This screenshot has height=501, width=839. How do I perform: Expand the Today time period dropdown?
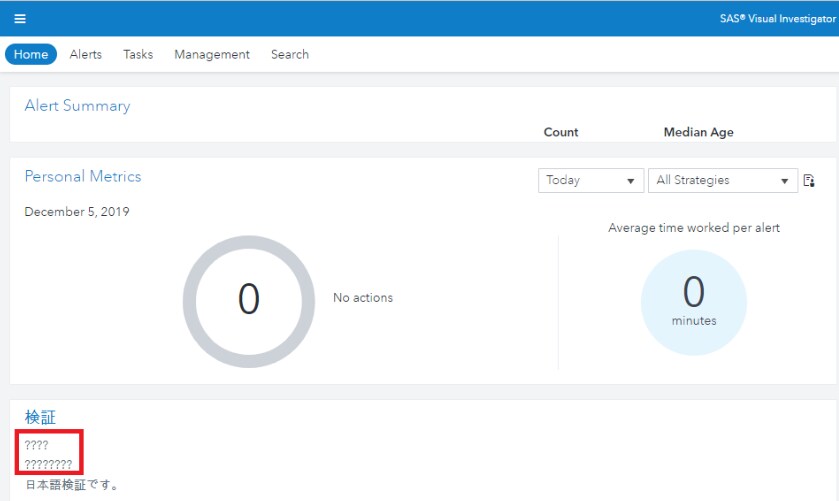(590, 181)
